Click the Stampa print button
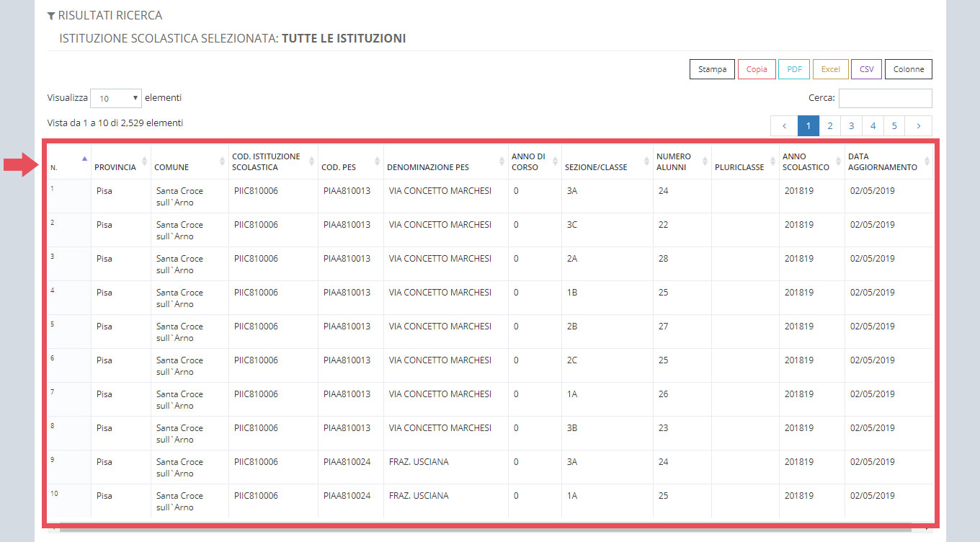 (x=712, y=69)
